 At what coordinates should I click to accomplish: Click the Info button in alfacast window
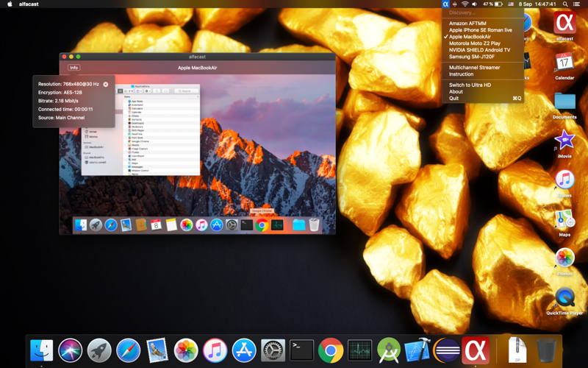(x=73, y=68)
